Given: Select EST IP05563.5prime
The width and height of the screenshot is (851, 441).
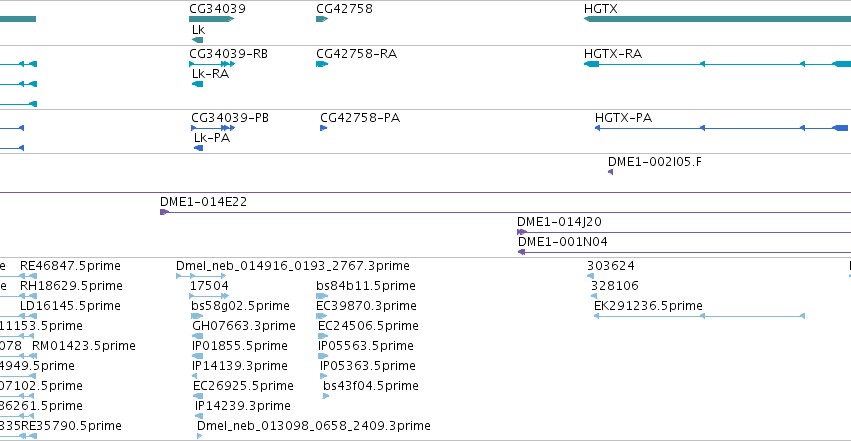Looking at the screenshot, I should (365, 346).
